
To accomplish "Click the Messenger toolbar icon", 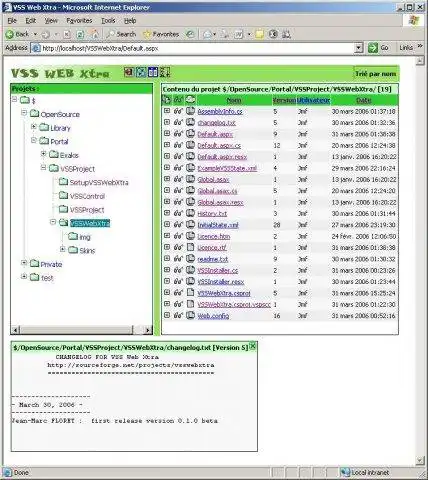I will 286,34.
